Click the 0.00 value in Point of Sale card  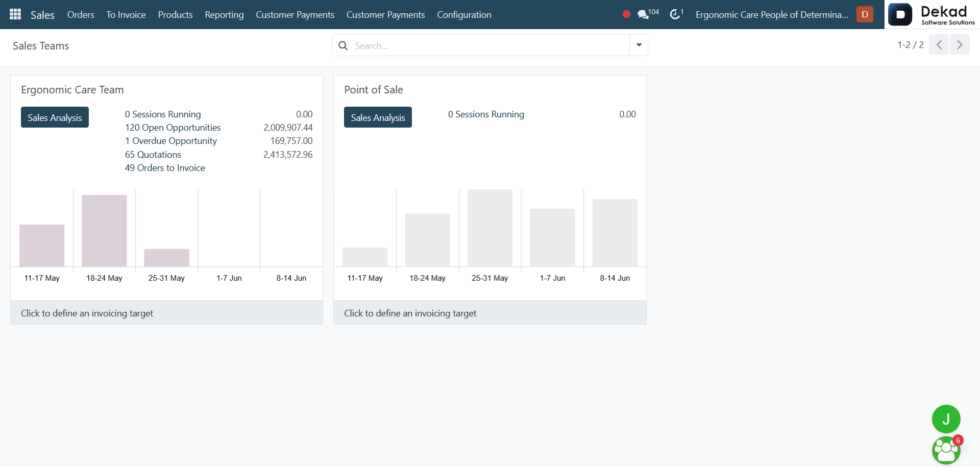coord(627,114)
